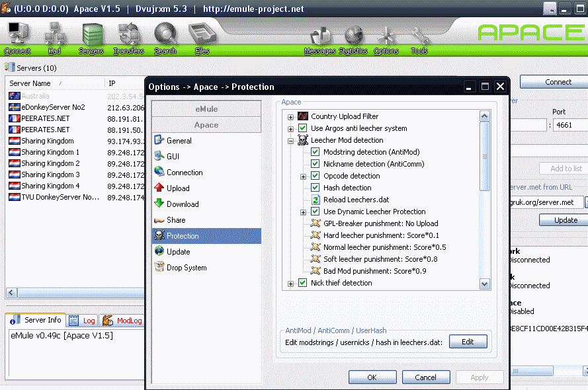Select the Update options page
Viewport: 588px width, 390px height.
pos(206,252)
